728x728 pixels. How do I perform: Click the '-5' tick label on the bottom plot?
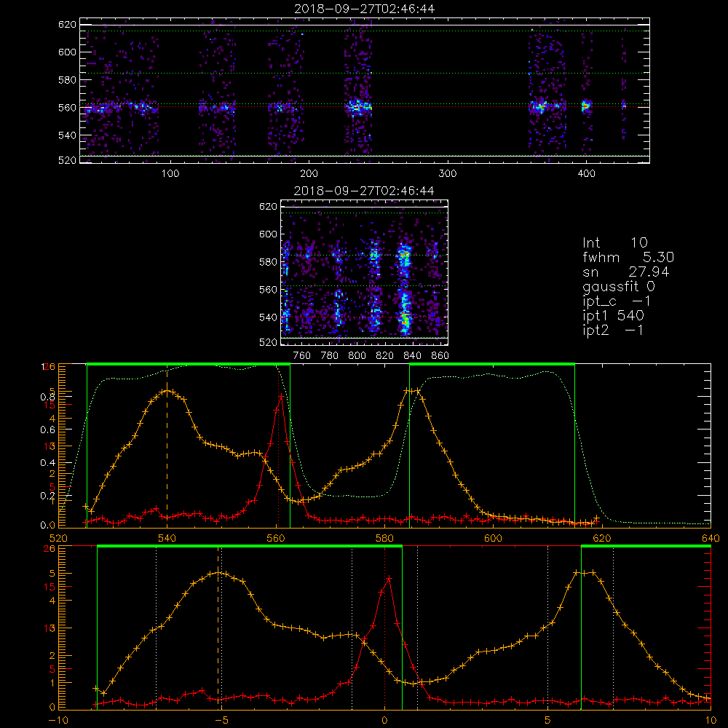pyautogui.click(x=221, y=720)
